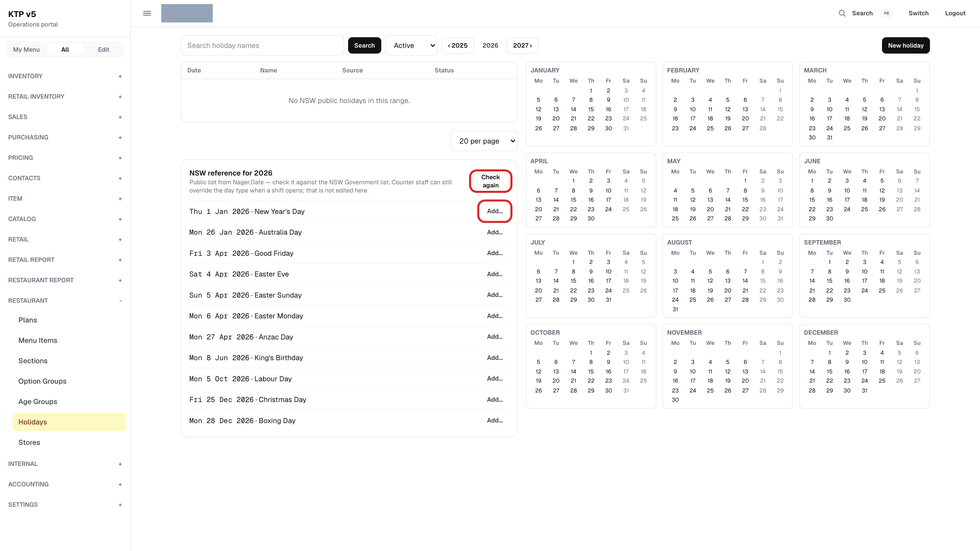980x551 pixels.
Task: Open the Stores menu item
Action: (x=69, y=443)
